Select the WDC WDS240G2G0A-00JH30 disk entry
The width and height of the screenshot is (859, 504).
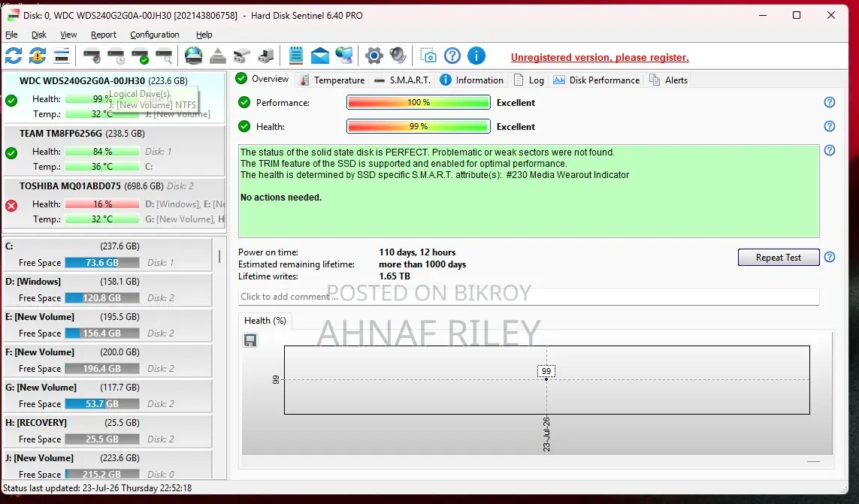click(x=114, y=97)
